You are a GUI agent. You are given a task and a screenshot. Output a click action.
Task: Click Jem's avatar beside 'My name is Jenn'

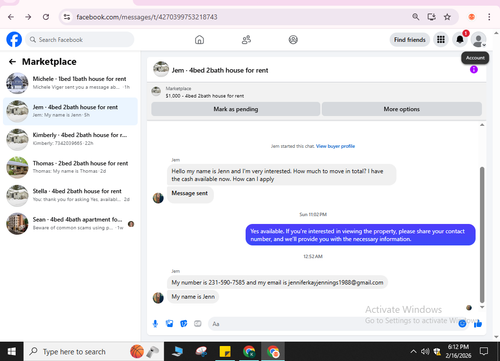[x=158, y=298]
